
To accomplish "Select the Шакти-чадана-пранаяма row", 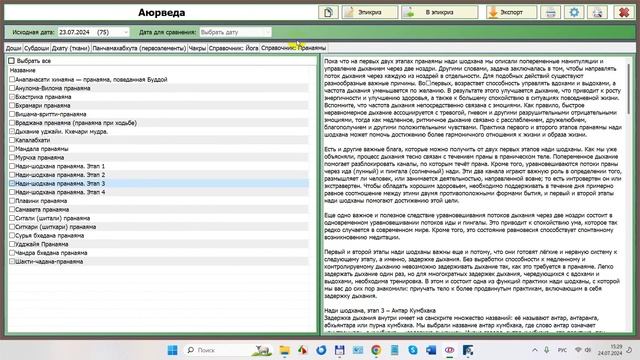I will click(x=158, y=261).
